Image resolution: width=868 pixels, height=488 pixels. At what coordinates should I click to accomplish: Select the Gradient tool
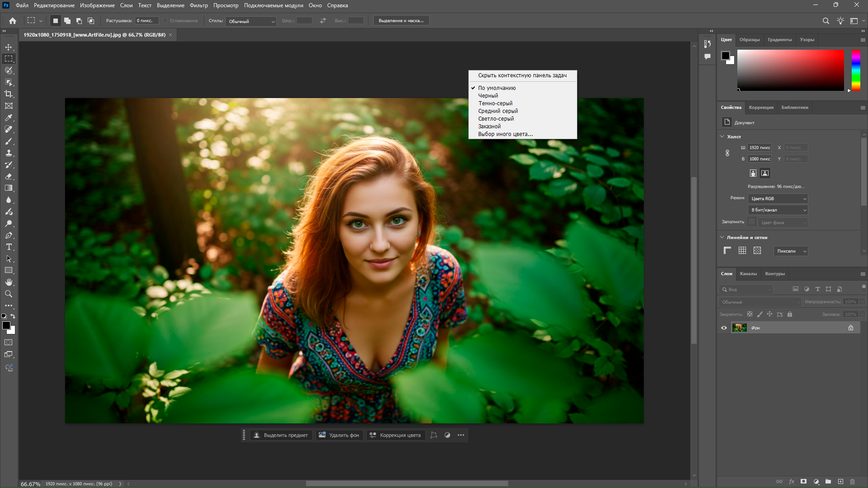pyautogui.click(x=9, y=188)
